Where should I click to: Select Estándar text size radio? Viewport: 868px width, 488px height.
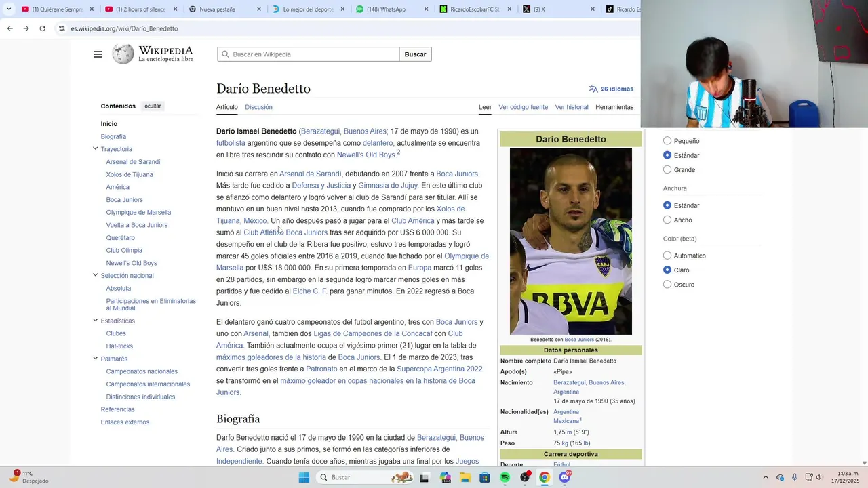pyautogui.click(x=667, y=155)
